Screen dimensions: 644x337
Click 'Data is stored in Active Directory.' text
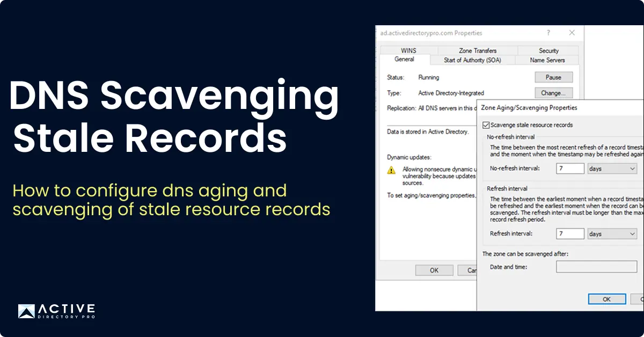428,131
